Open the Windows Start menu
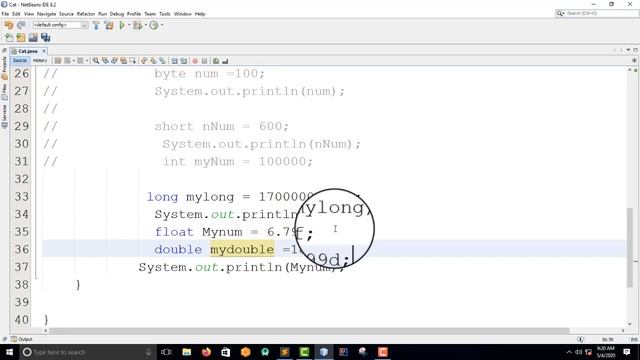This screenshot has height=360, width=640. click(9, 352)
